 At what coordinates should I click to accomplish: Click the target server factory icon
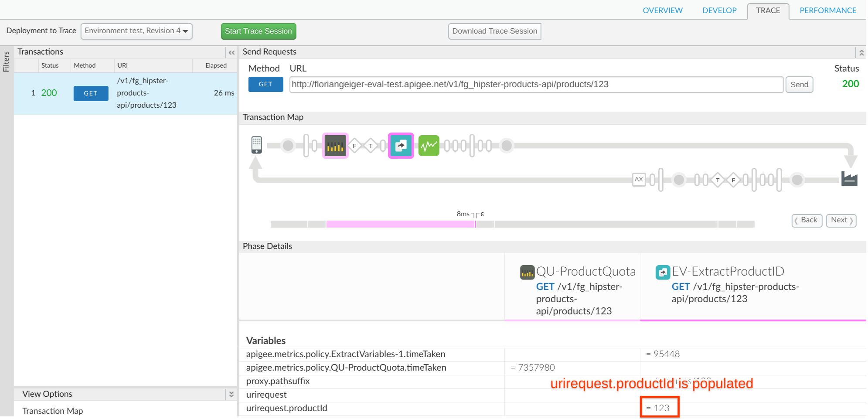click(849, 178)
